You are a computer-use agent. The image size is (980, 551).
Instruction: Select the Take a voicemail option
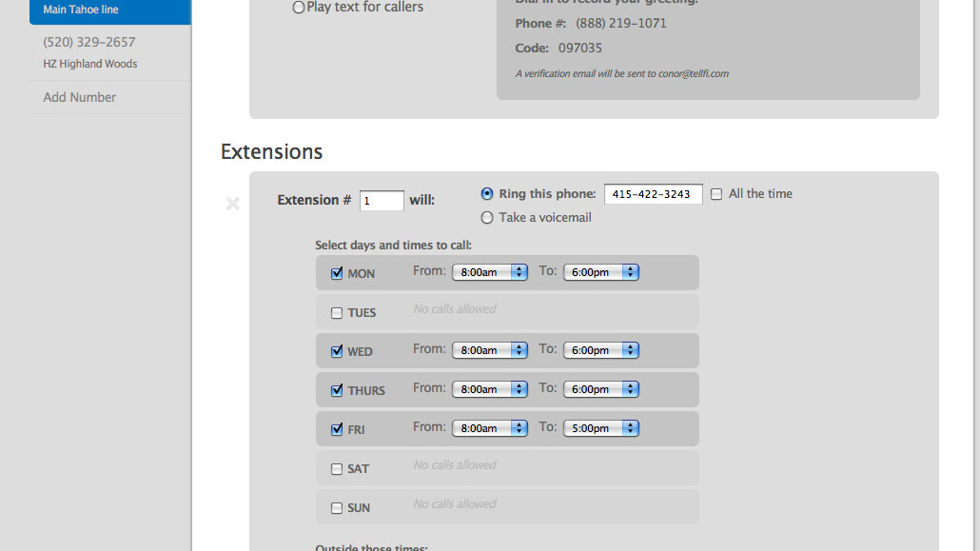pyautogui.click(x=487, y=218)
